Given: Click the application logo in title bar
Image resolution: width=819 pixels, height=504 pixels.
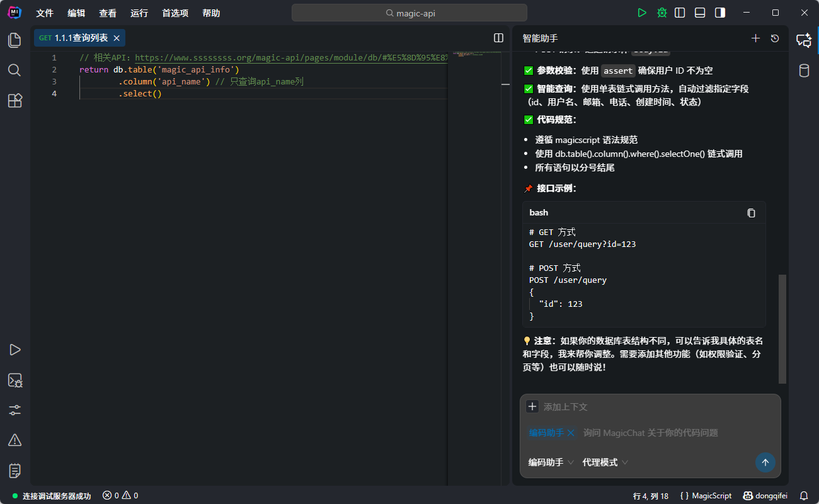Looking at the screenshot, I should 14,13.
